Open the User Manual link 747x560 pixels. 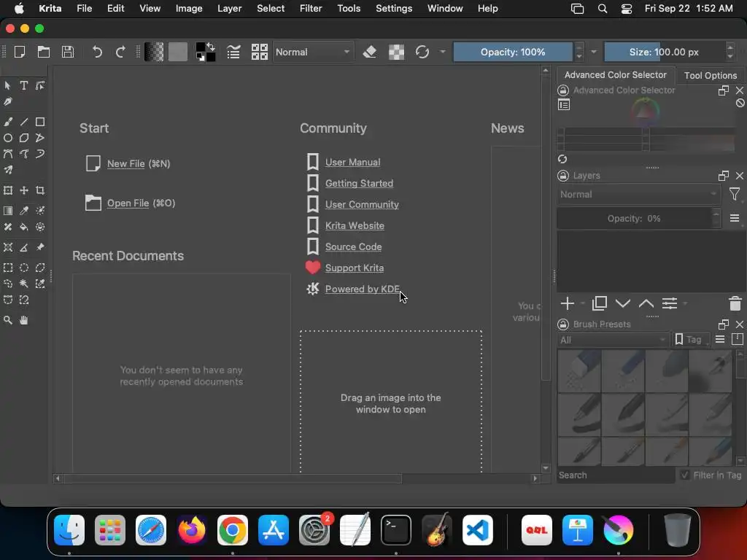tap(352, 162)
